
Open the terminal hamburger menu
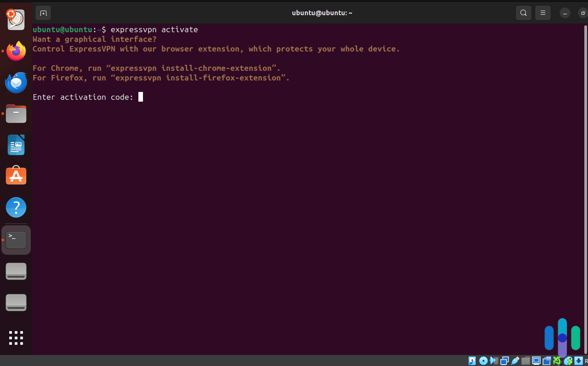click(542, 12)
